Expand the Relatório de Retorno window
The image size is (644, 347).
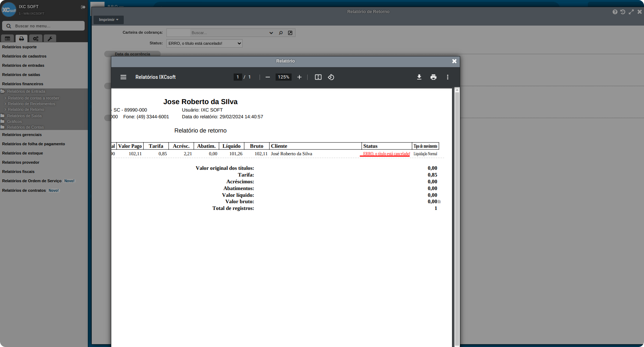point(631,12)
